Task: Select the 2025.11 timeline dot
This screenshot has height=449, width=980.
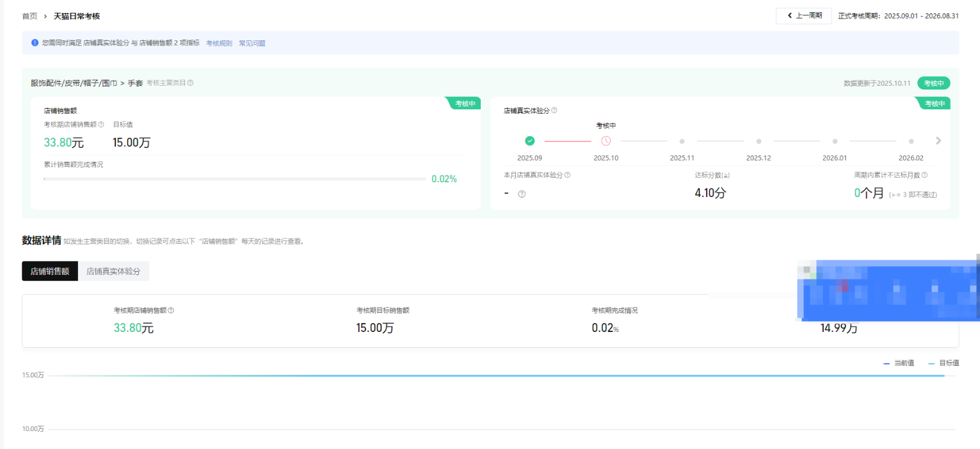Action: pyautogui.click(x=682, y=141)
